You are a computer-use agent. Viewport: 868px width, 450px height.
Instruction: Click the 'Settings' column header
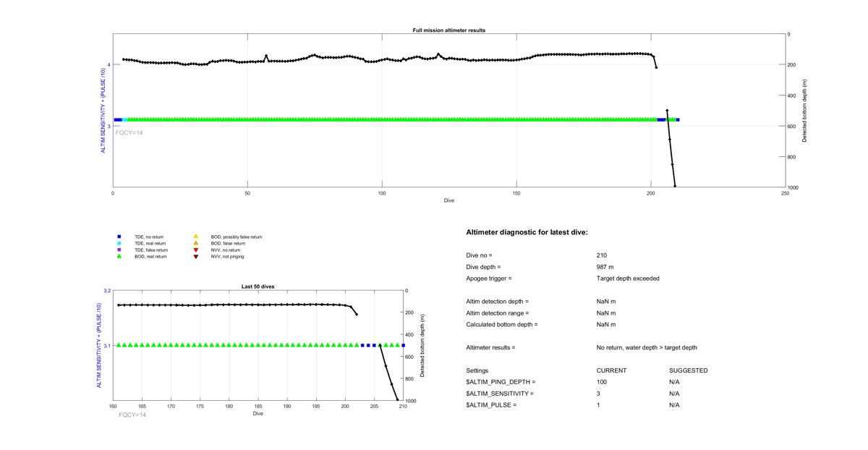click(x=477, y=370)
